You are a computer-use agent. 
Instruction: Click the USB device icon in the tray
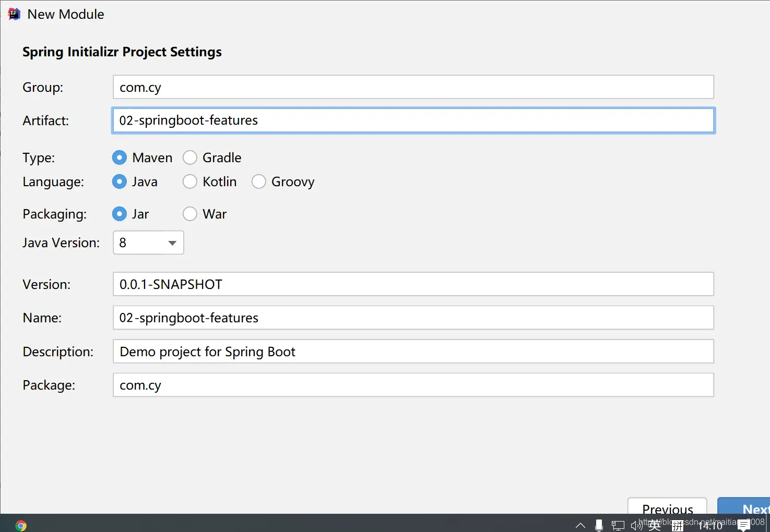tap(599, 525)
